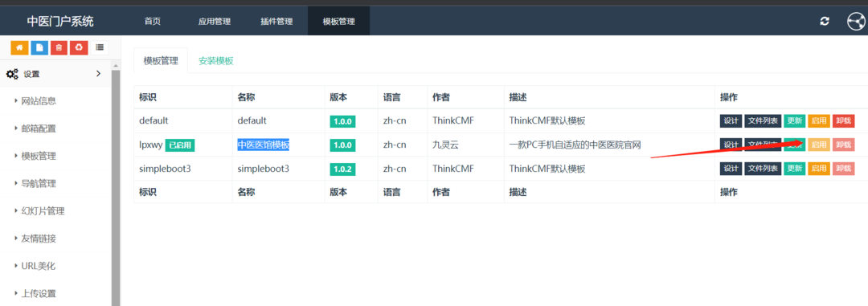Open 邮箱配置 in the sidebar

click(x=39, y=129)
